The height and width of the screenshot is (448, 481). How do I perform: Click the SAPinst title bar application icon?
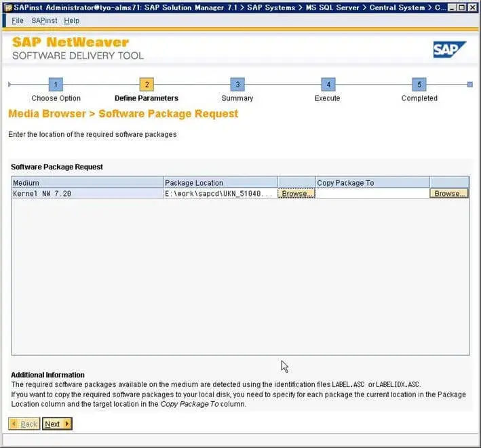click(x=8, y=7)
